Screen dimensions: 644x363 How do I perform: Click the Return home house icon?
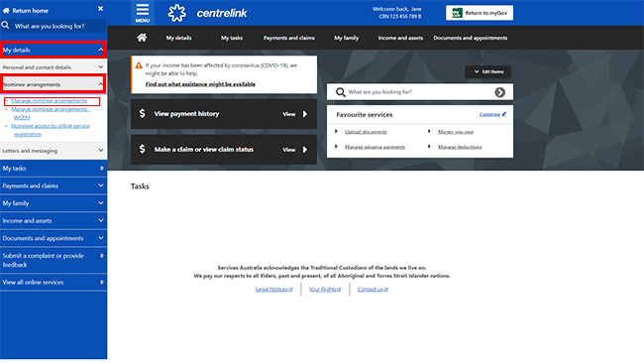tap(6, 11)
